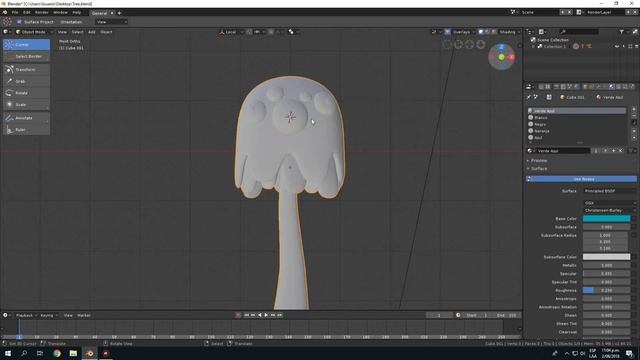Viewport: 640px width, 360px height.
Task: Select the Select Border tool
Action: pos(27,56)
